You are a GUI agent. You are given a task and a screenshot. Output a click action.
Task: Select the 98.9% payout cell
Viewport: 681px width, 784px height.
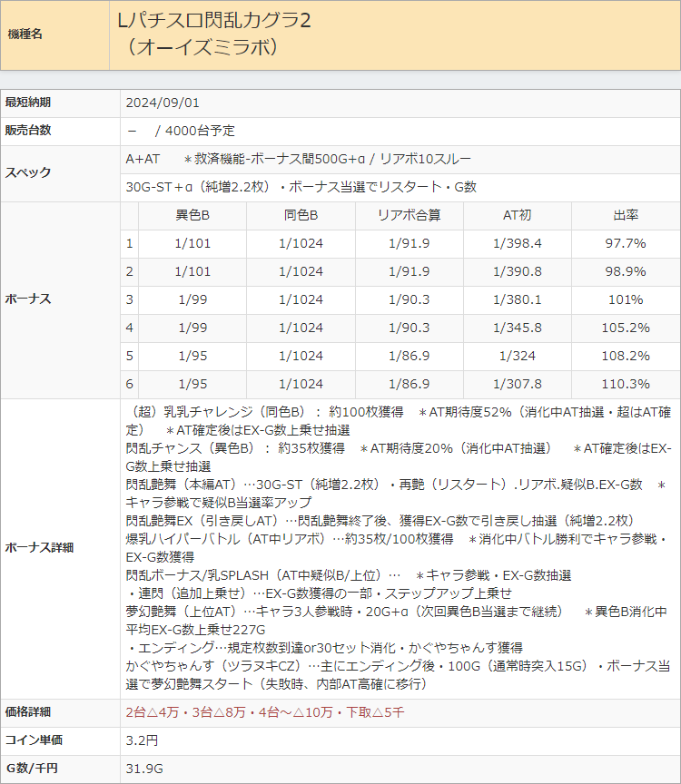pos(626,271)
